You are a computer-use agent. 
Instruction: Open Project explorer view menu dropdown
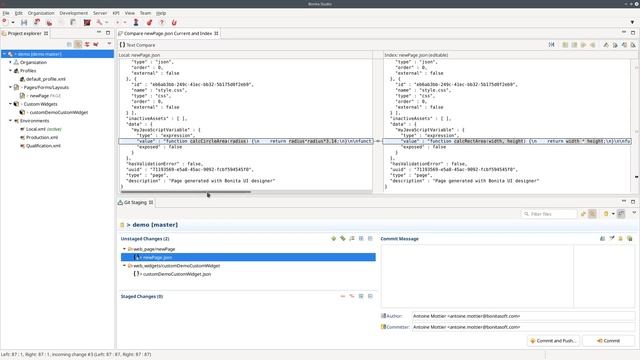[x=109, y=44]
